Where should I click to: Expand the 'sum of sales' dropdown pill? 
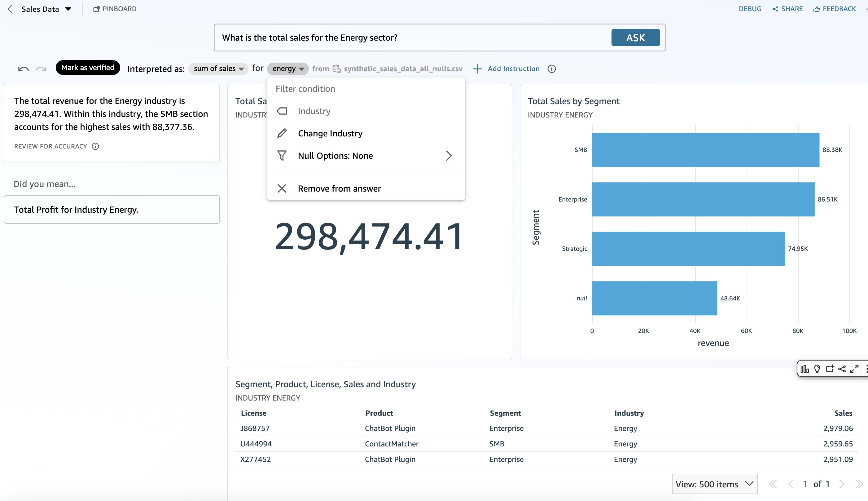(x=218, y=69)
